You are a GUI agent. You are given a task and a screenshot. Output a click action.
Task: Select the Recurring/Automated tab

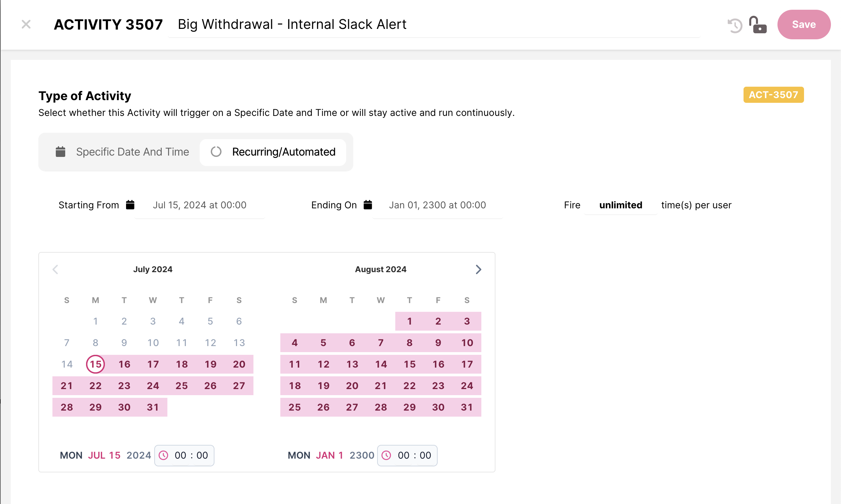click(x=273, y=152)
